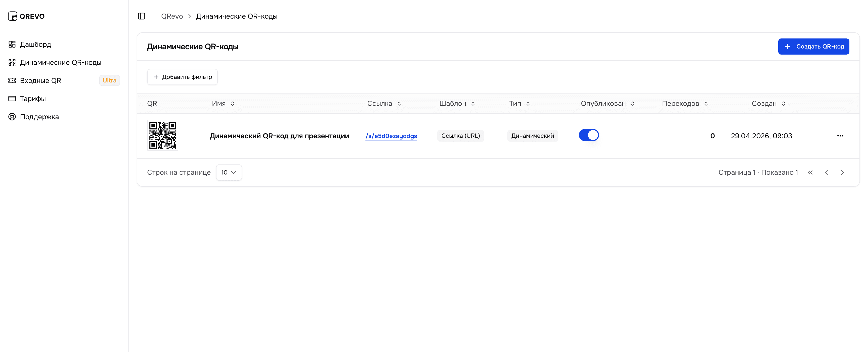Click the Динамические QR-коды panel heading

(193, 47)
